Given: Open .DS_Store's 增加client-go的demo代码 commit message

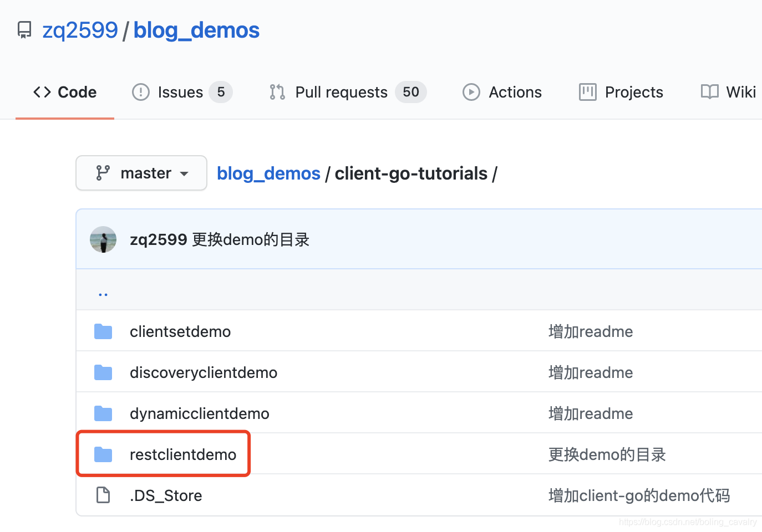Looking at the screenshot, I should point(639,495).
